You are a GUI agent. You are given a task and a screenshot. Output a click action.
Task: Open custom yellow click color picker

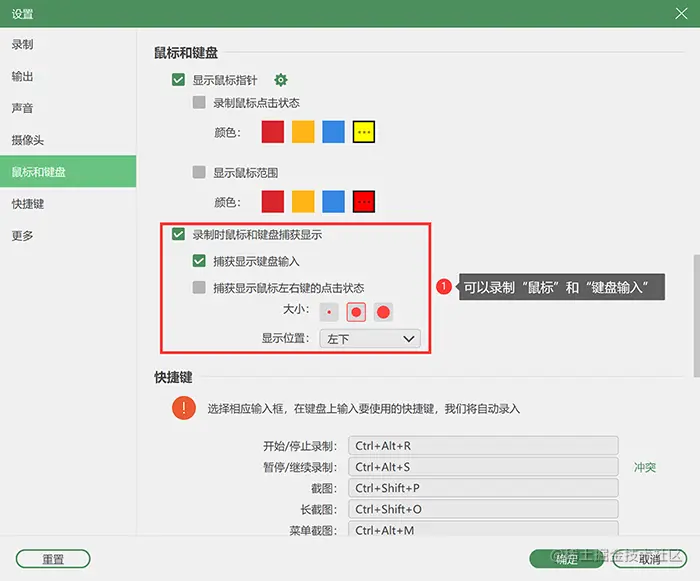[x=364, y=132]
